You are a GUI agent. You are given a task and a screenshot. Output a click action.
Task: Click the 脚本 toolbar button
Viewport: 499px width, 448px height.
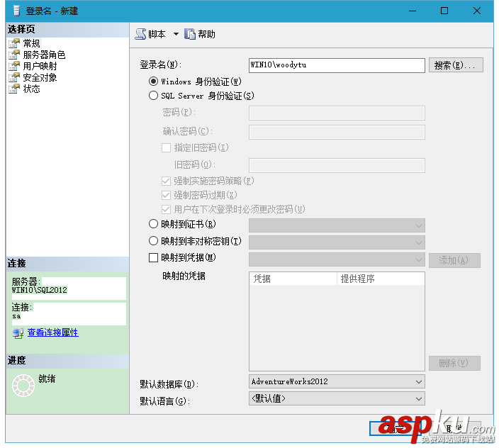[150, 34]
